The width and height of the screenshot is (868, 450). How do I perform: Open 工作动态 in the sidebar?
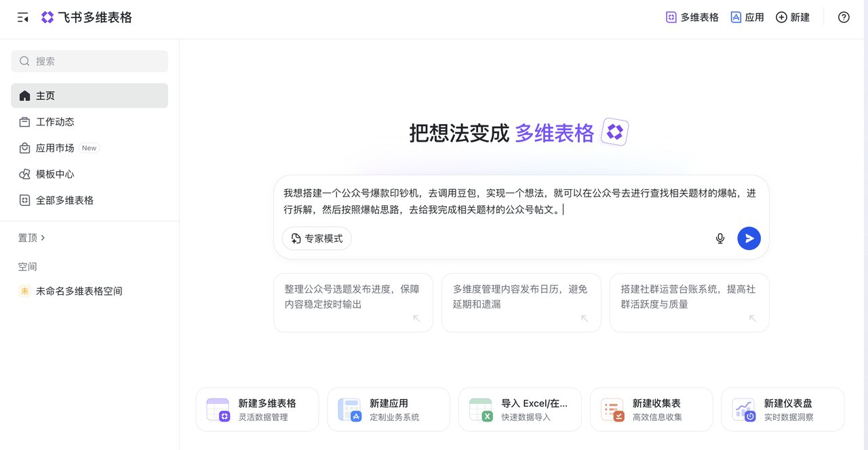coord(90,122)
